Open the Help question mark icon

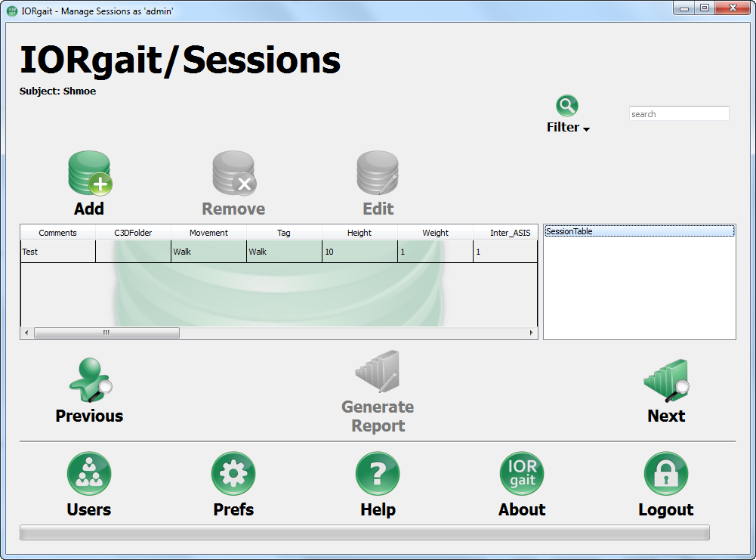pyautogui.click(x=378, y=474)
